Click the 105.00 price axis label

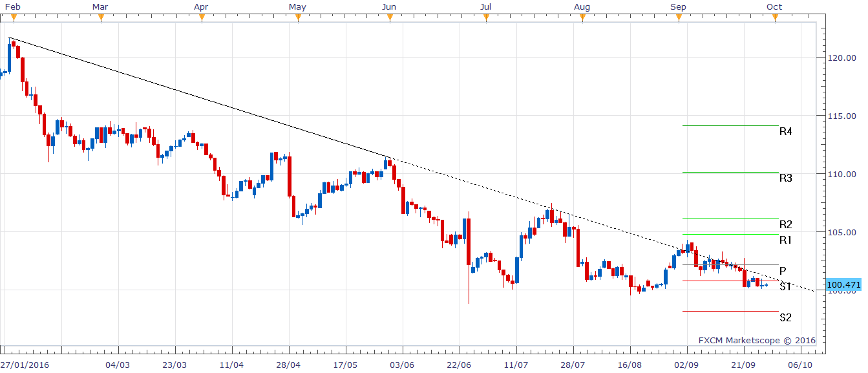[841, 232]
